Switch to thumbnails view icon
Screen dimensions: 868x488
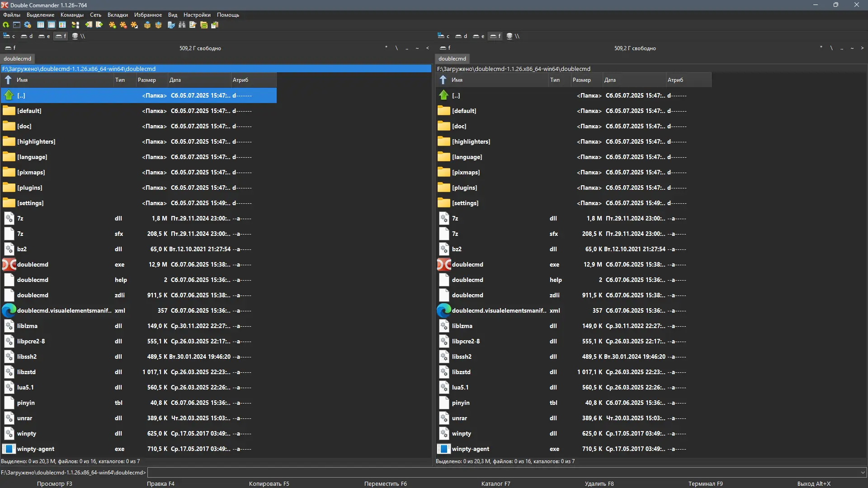tap(62, 25)
